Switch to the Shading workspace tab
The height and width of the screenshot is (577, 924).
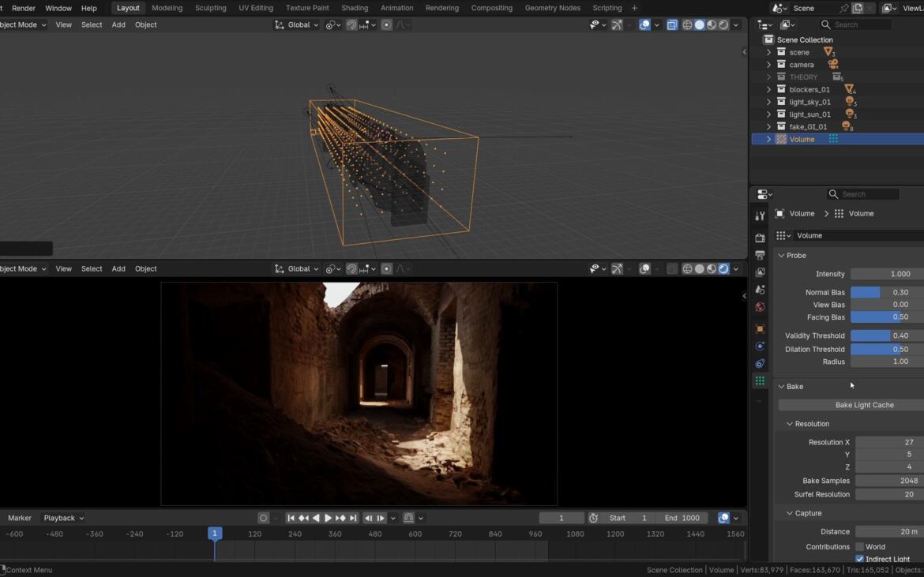pyautogui.click(x=355, y=8)
